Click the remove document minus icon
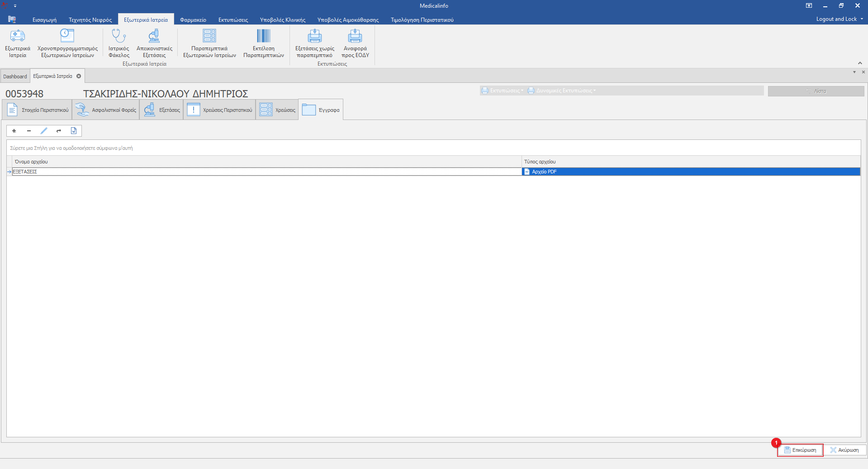 click(29, 131)
